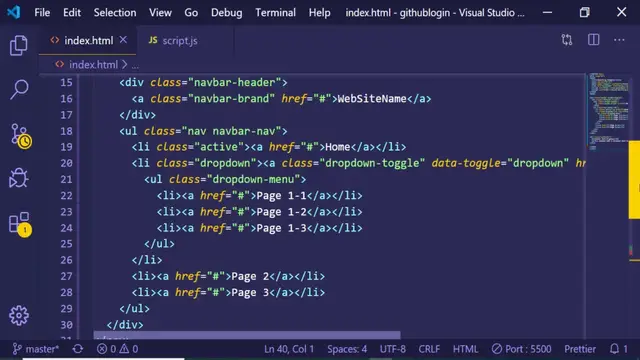
Task: Open More Actions ellipsis menu
Action: (x=619, y=40)
